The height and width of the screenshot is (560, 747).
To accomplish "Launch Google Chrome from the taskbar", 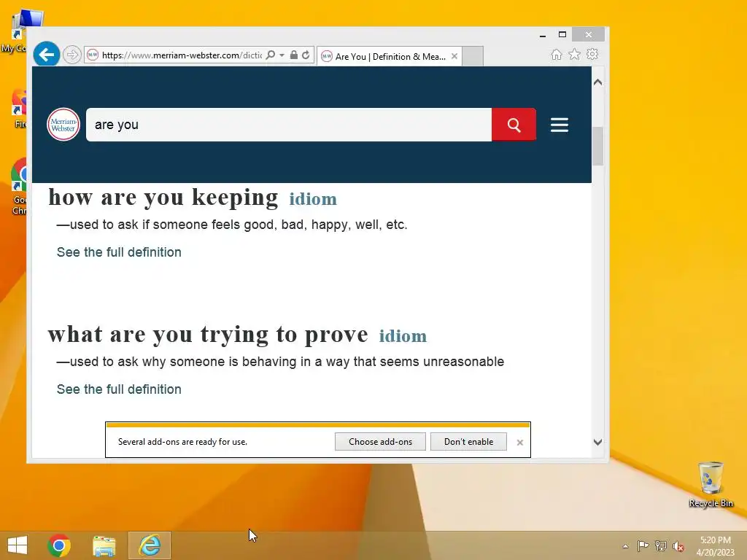I will (x=59, y=545).
